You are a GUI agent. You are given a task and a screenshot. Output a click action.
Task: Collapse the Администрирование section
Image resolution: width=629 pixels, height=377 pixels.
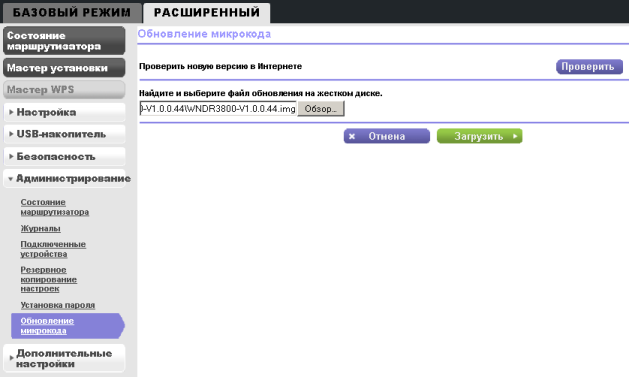(67, 178)
